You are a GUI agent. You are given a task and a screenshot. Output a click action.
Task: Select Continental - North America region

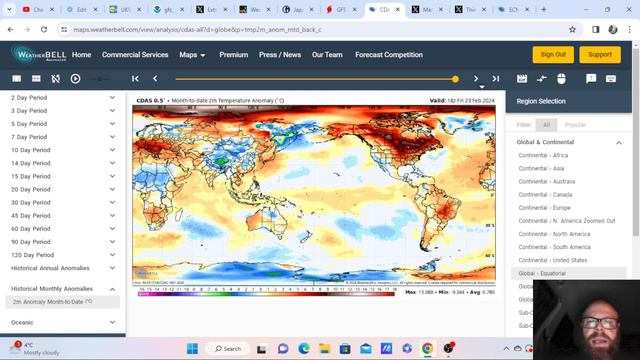(554, 234)
